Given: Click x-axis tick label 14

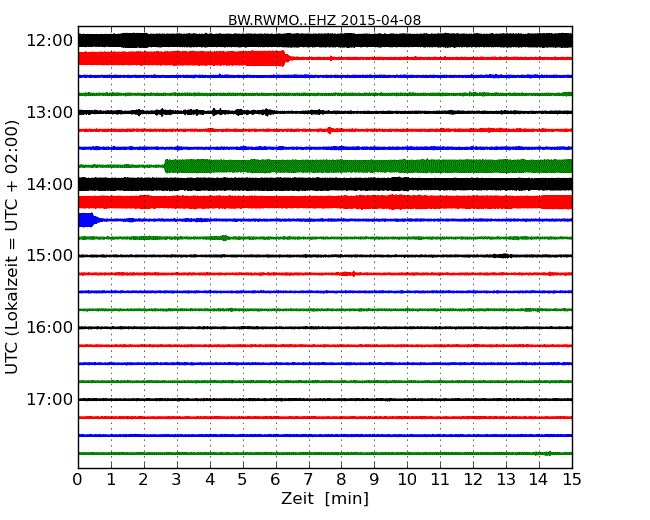Looking at the screenshot, I should pyautogui.click(x=539, y=480).
